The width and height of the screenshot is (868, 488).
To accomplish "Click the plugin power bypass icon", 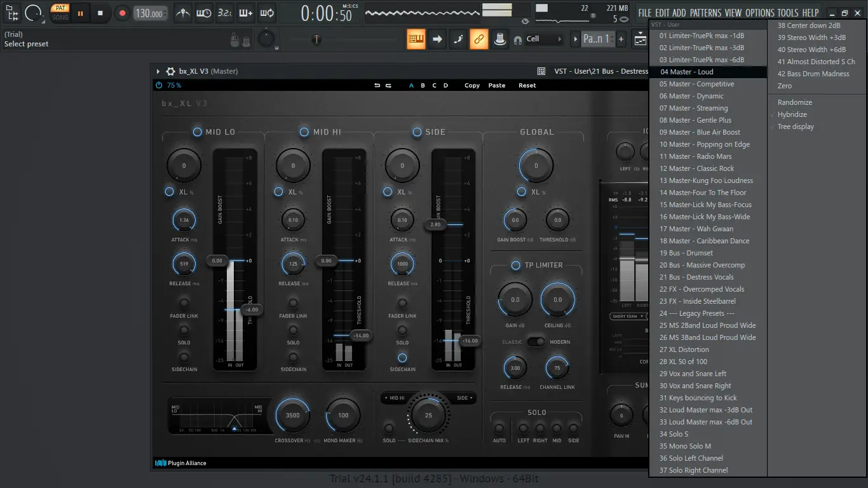I will point(159,85).
